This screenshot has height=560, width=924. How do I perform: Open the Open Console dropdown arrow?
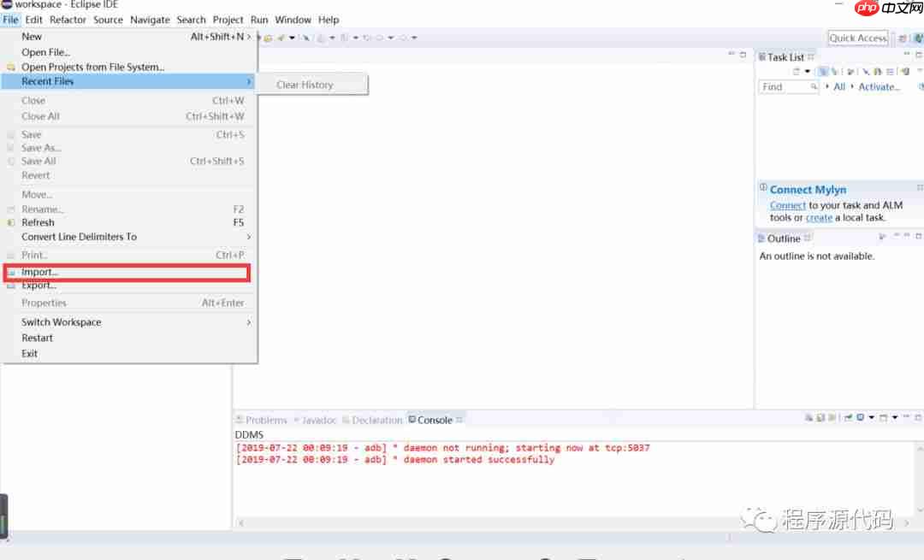(x=894, y=418)
